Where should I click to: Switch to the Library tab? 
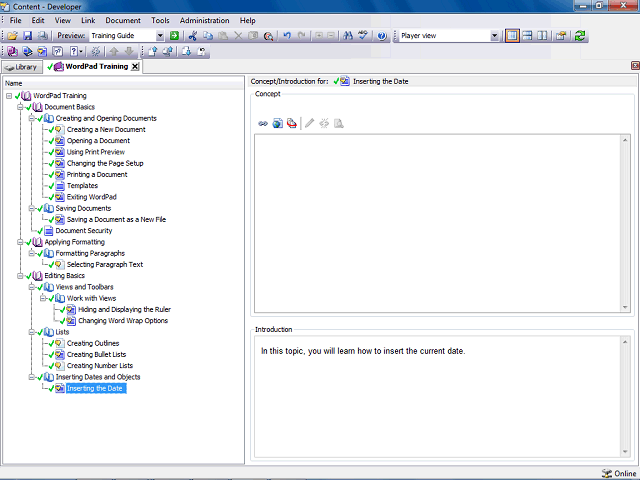tap(22, 67)
